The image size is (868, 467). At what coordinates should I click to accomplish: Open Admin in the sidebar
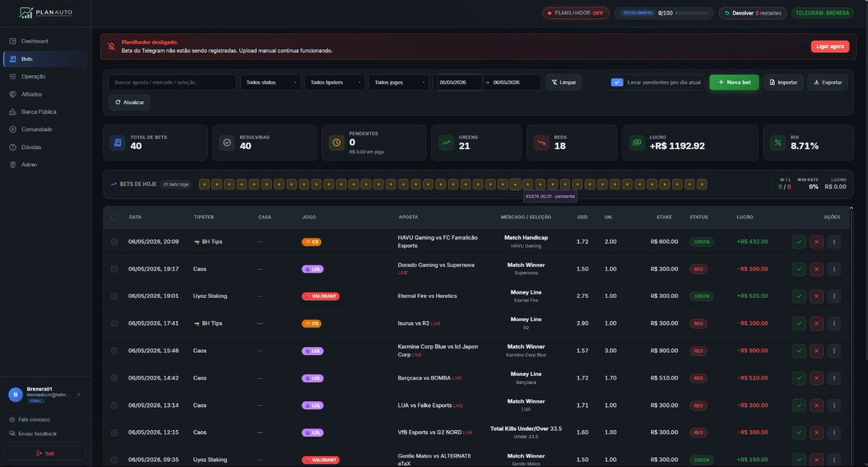point(46,165)
